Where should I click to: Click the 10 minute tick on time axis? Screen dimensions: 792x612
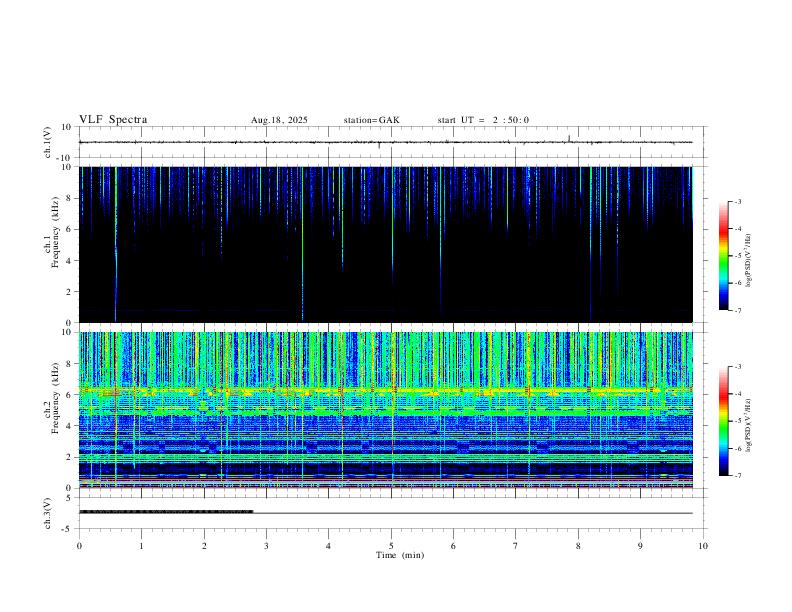pyautogui.click(x=703, y=545)
